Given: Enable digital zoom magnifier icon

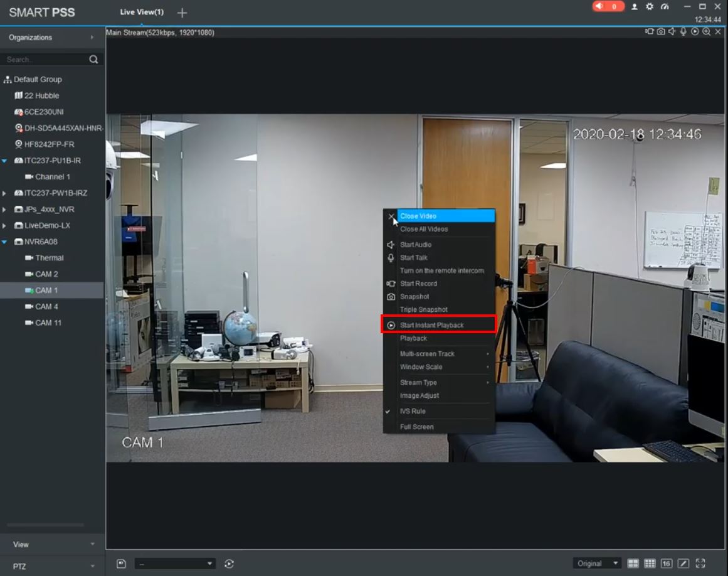Looking at the screenshot, I should coord(706,31).
